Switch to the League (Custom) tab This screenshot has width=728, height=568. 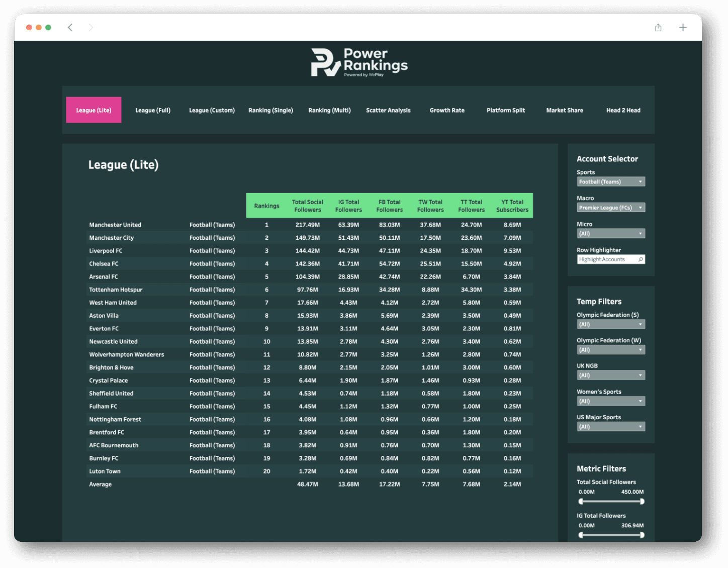(x=212, y=110)
